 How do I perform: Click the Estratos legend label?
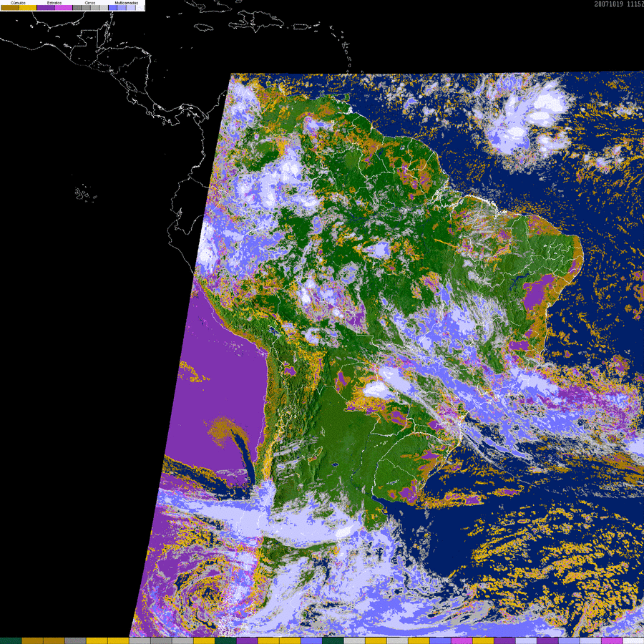click(x=54, y=3)
